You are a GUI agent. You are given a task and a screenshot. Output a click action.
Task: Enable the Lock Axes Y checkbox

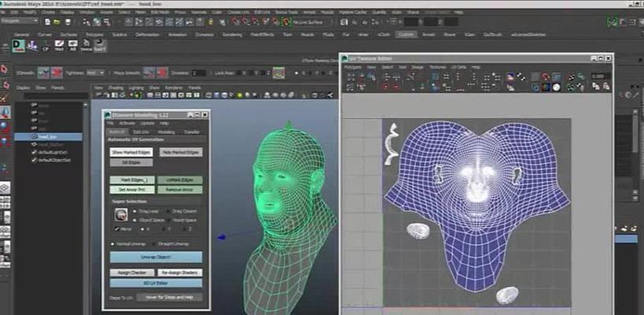[249, 73]
